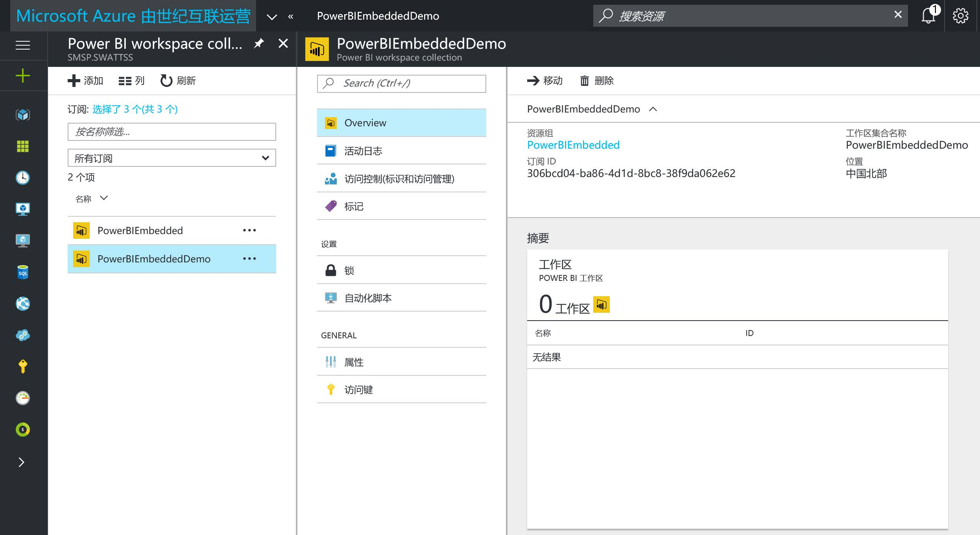Collapse the PowerBIEmbeddedDemo essentials chevron
980x535 pixels.
(653, 109)
